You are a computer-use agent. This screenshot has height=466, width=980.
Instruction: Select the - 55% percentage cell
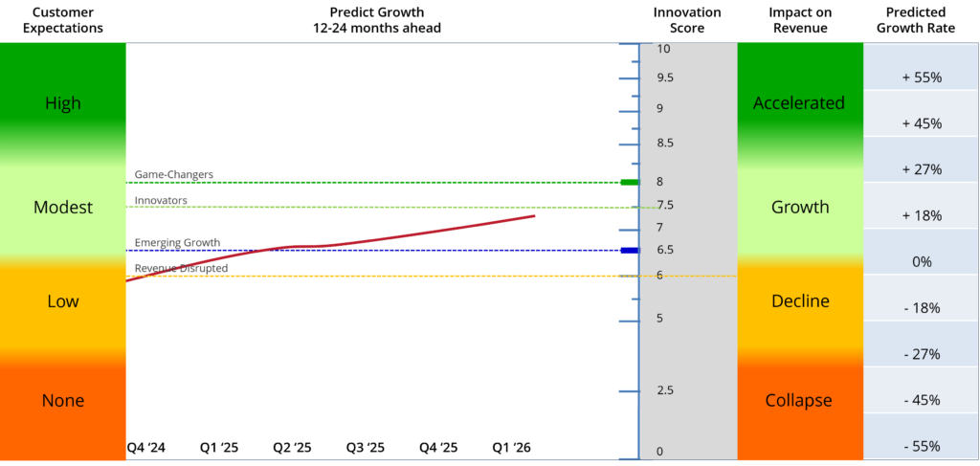(x=922, y=446)
